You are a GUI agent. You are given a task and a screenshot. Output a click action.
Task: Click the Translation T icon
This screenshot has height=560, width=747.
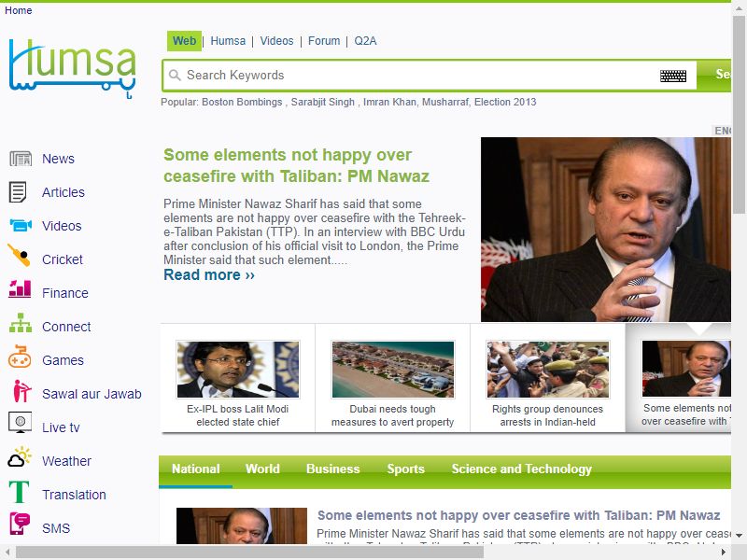pyautogui.click(x=19, y=492)
